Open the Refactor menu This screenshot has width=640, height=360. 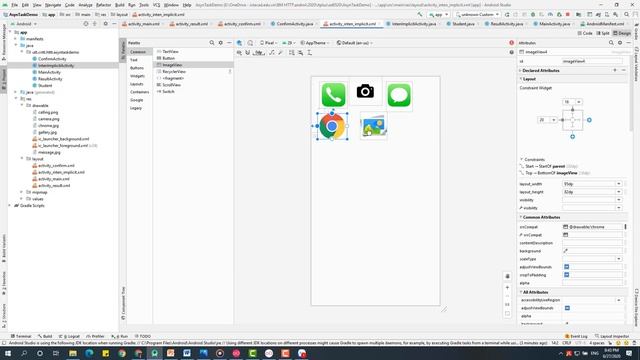[103, 5]
